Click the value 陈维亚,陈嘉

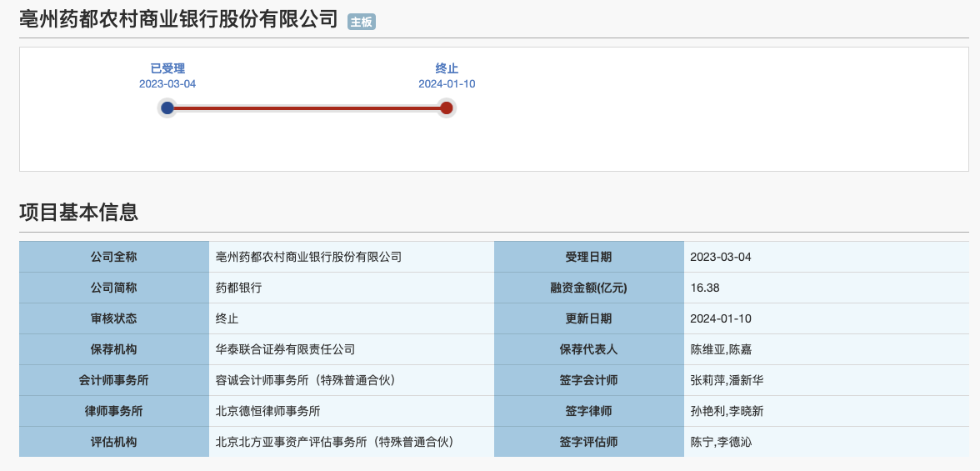tap(721, 349)
